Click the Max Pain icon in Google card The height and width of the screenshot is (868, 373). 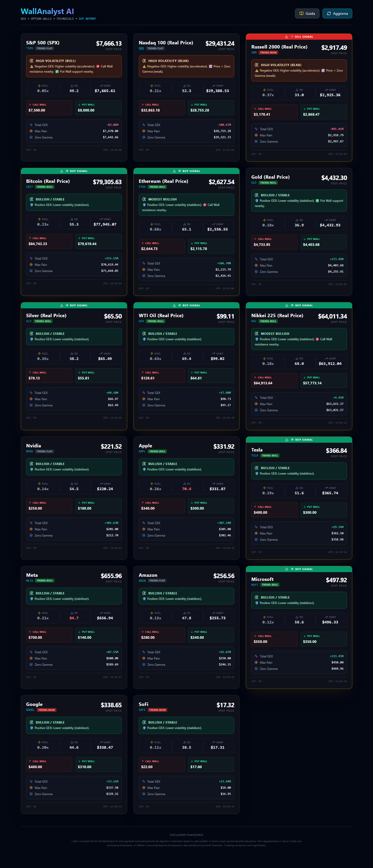31,788
